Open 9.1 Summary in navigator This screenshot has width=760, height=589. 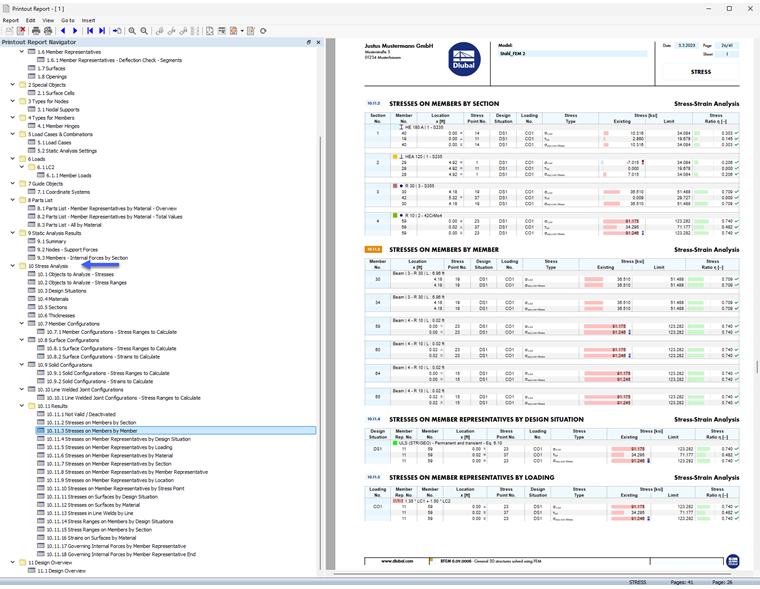click(x=51, y=241)
